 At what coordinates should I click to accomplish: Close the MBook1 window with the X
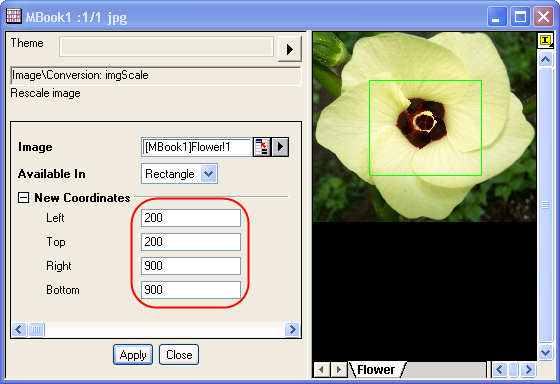(x=543, y=16)
